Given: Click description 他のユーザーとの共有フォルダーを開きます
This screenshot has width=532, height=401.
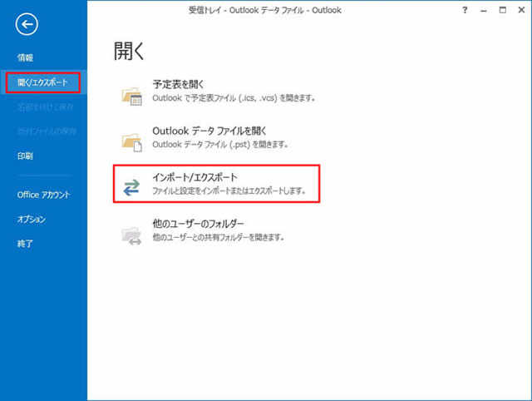Looking at the screenshot, I should click(x=218, y=237).
